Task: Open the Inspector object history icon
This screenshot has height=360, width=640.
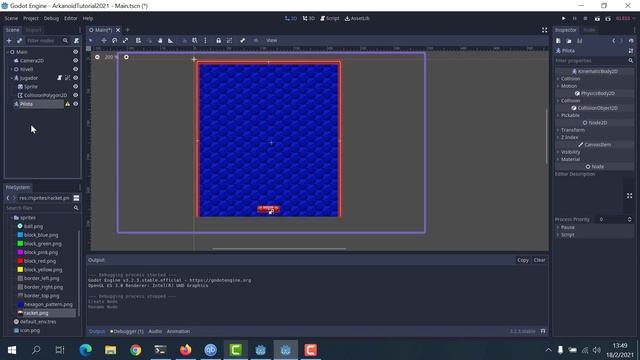Action: tap(631, 41)
